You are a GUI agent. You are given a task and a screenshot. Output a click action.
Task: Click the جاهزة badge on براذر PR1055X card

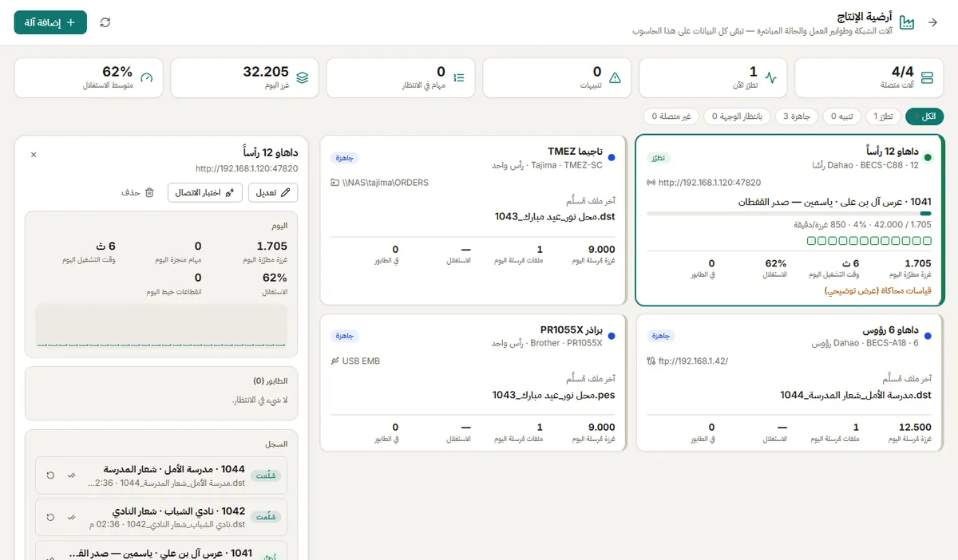(x=345, y=337)
